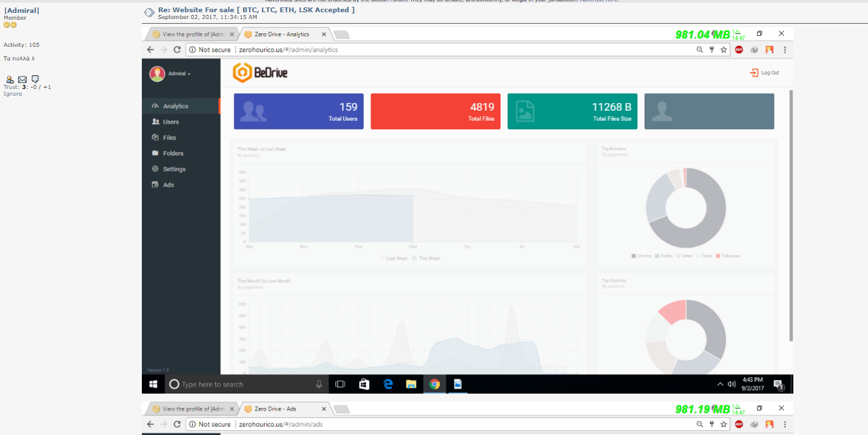Open Ads in the BeDrive sidebar

pos(181,185)
